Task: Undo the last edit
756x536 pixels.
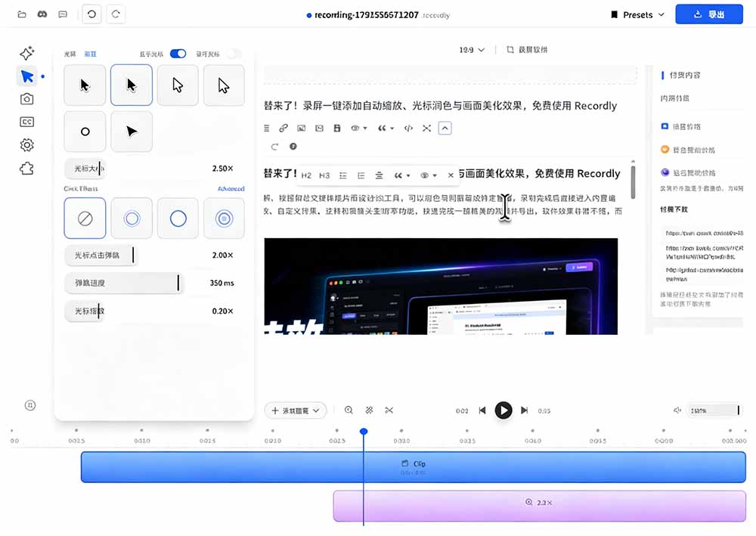Action: coord(91,14)
